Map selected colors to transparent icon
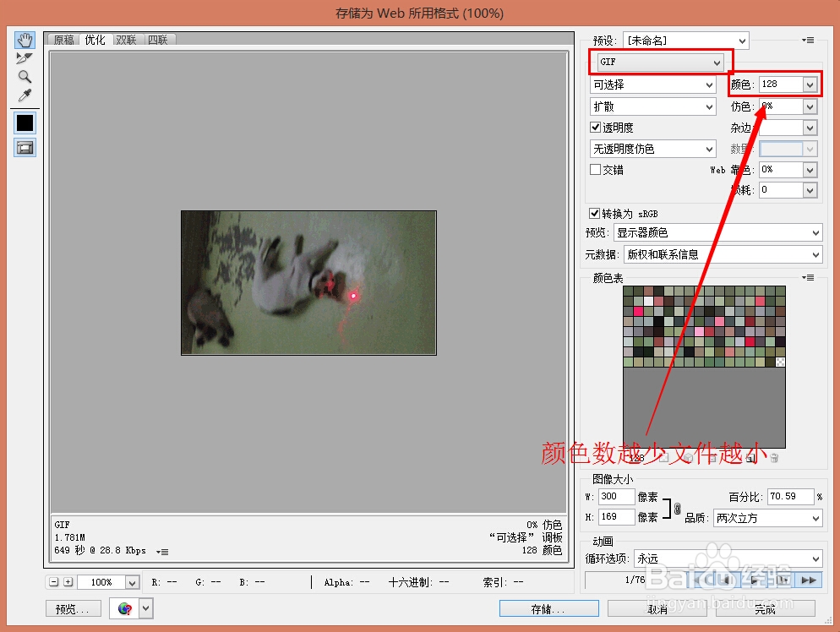 [x=664, y=458]
